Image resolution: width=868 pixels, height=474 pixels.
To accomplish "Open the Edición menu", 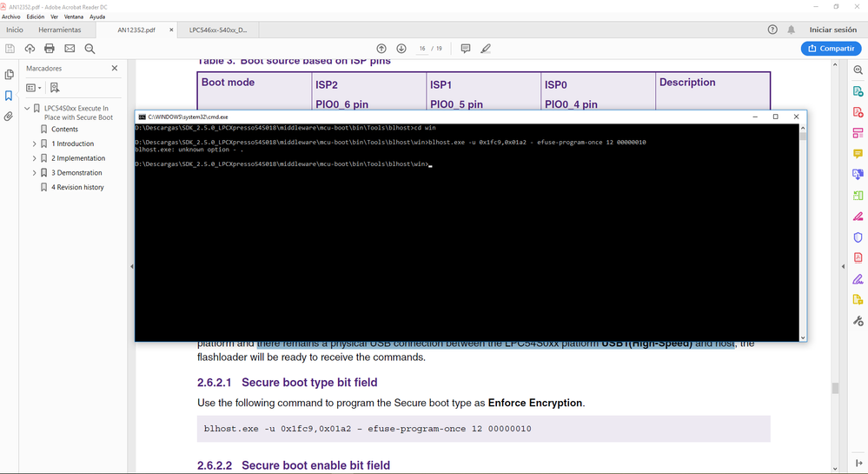I will tap(35, 17).
